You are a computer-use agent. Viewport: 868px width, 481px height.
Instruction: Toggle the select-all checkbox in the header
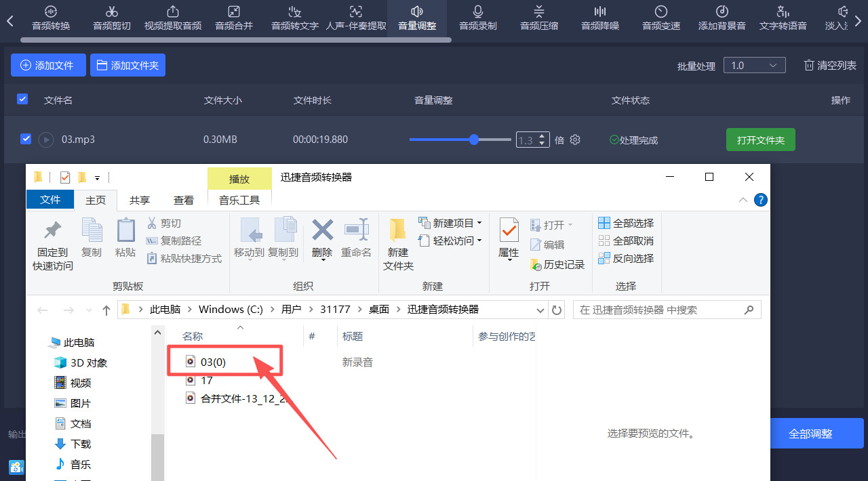tap(22, 99)
